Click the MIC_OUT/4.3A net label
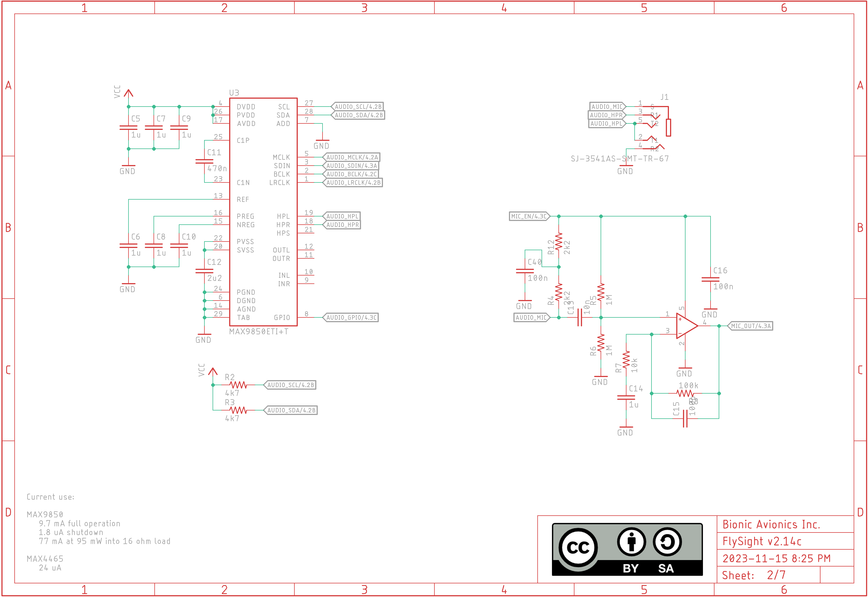 [750, 326]
